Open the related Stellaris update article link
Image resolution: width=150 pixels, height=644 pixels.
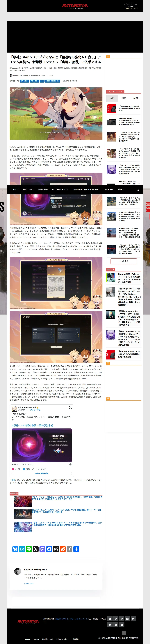(67, 498)
